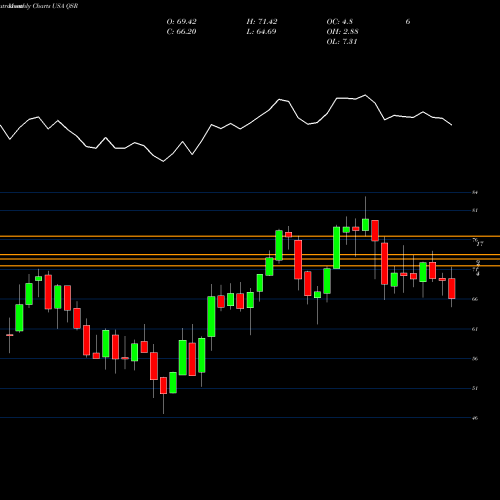500x500 pixels.
Task: Click the Charts USA QSR title
Action: point(55,6)
